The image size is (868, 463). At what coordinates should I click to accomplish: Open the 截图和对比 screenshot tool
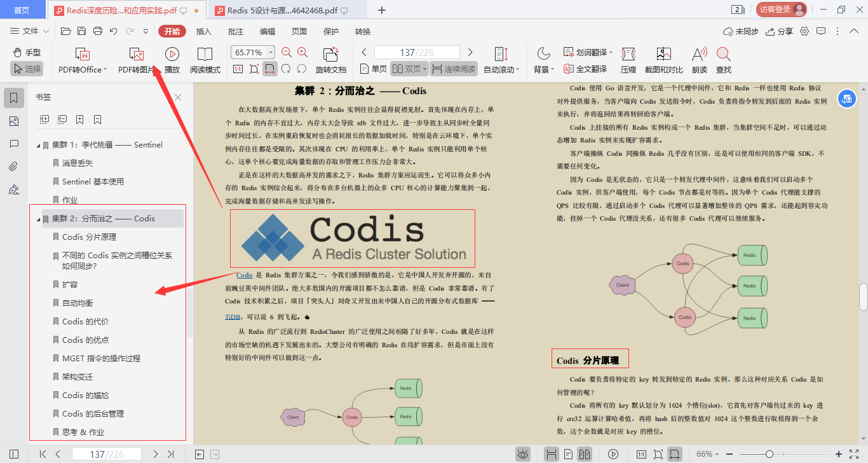(664, 61)
